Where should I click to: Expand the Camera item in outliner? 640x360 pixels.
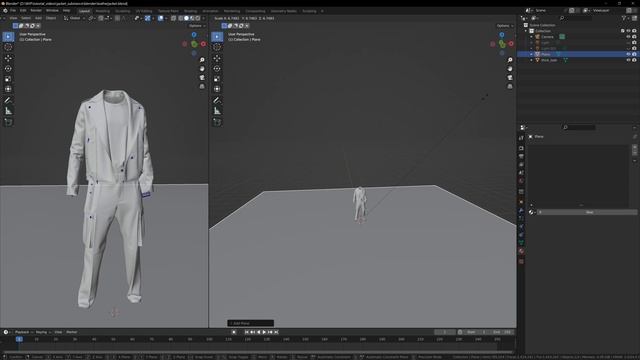tap(531, 37)
